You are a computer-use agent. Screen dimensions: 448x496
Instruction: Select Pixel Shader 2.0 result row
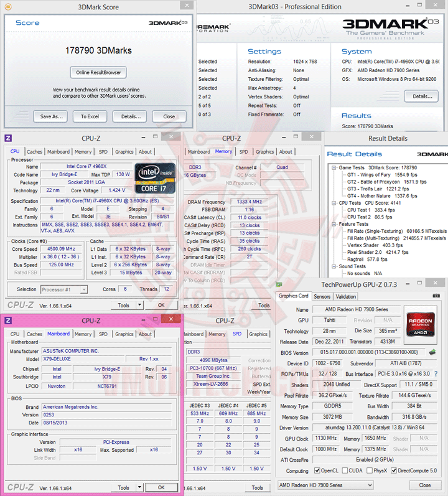378,252
